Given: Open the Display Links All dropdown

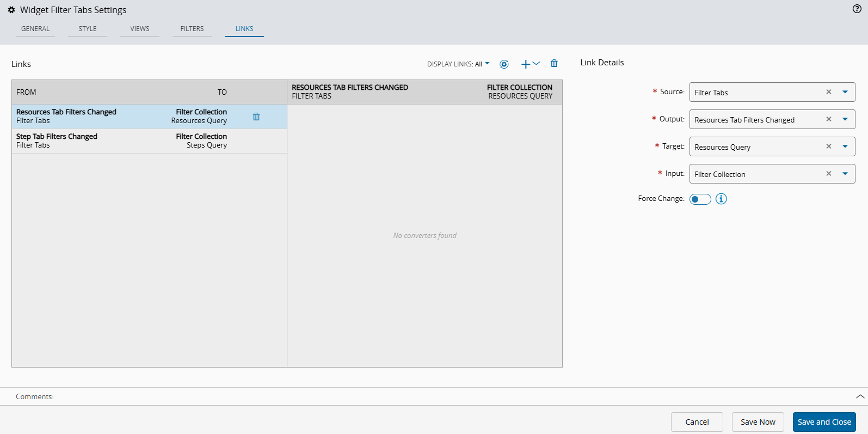Looking at the screenshot, I should tap(458, 64).
